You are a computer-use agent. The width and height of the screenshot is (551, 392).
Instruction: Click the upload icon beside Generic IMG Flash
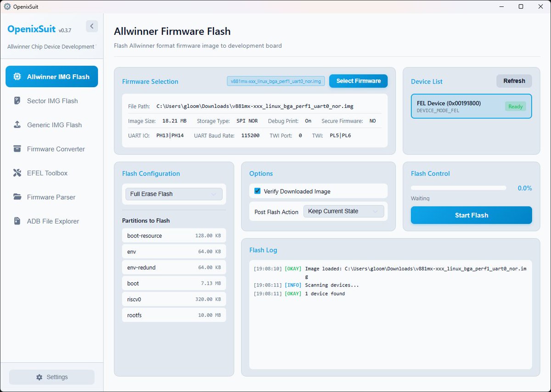(17, 125)
